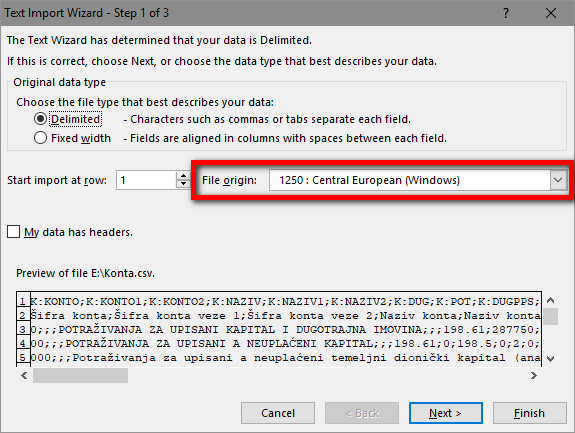Image resolution: width=575 pixels, height=433 pixels.
Task: Increase the start import row spinner
Action: [183, 176]
